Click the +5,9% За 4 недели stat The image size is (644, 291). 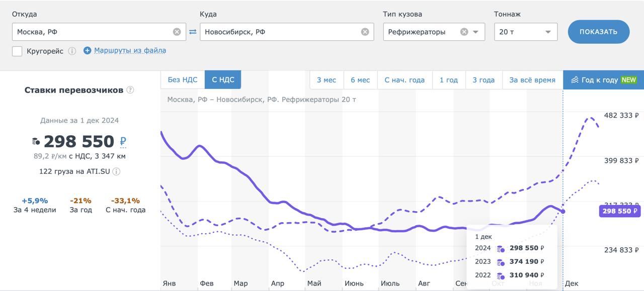[35, 205]
